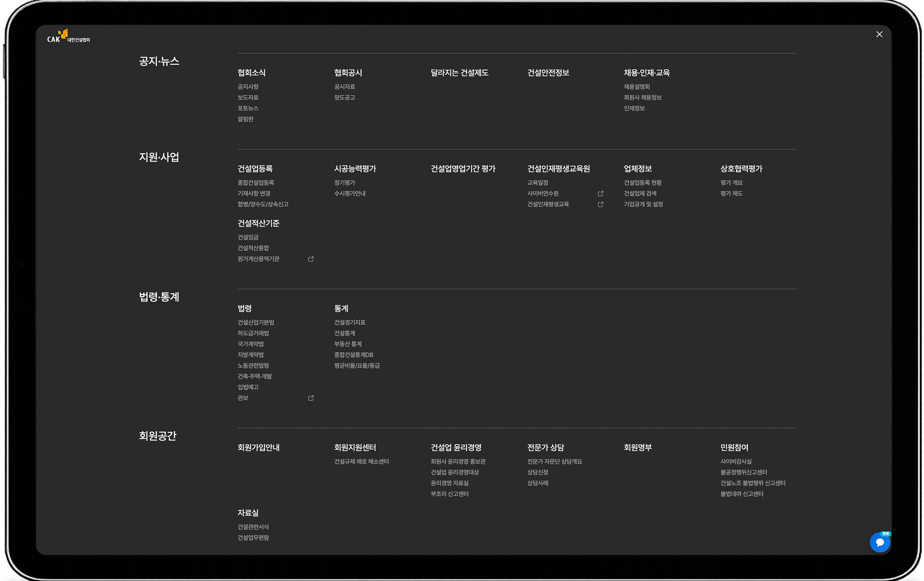Image resolution: width=924 pixels, height=581 pixels.
Task: Open 건설산업기본법 link
Action: click(x=256, y=323)
